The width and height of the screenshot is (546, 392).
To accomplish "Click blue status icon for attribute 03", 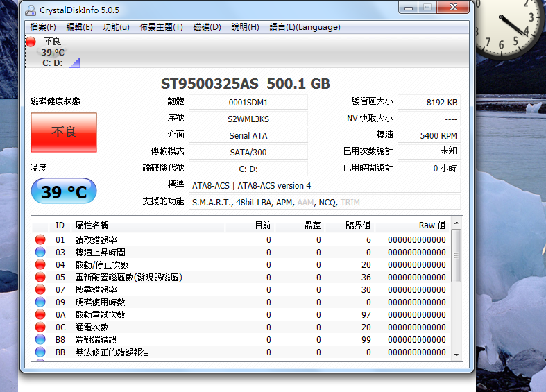I will coord(40,252).
